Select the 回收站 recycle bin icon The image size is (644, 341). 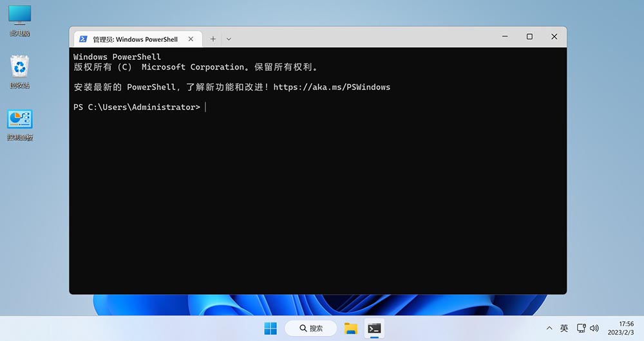[20, 72]
